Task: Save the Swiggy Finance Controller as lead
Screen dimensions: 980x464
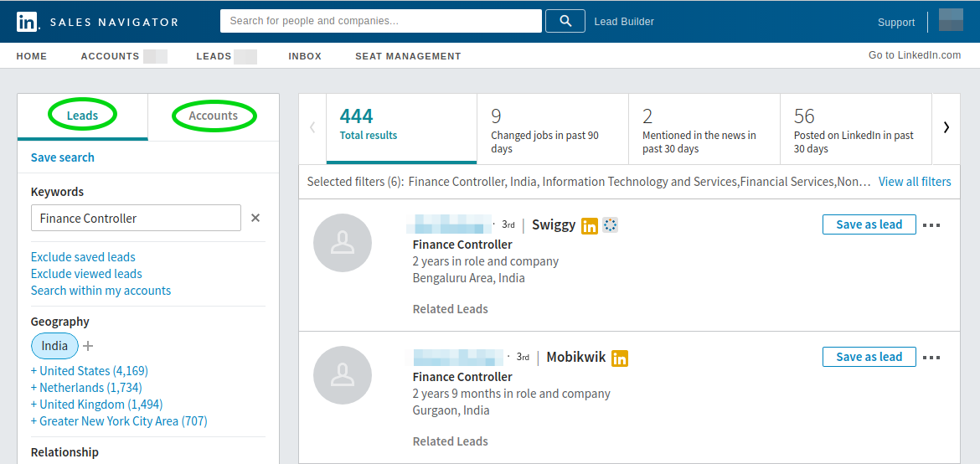Action: (869, 224)
